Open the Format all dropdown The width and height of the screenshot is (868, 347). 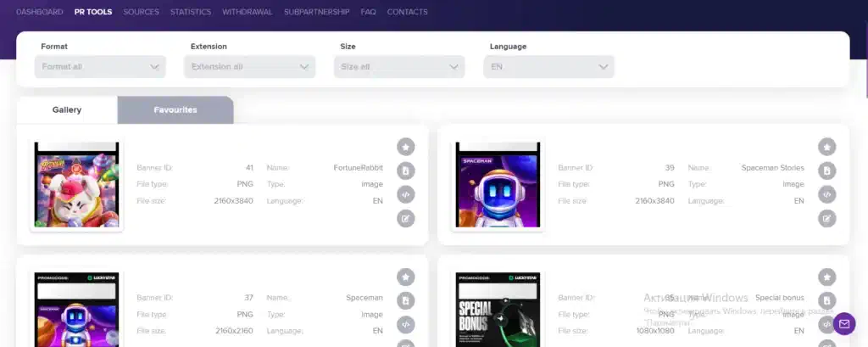pyautogui.click(x=100, y=66)
